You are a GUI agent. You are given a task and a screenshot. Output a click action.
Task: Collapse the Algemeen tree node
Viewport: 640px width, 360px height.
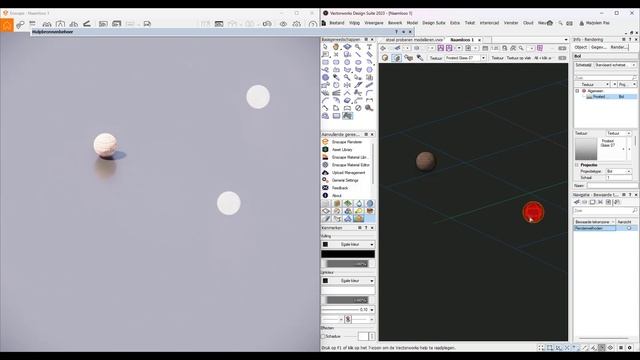[577, 91]
